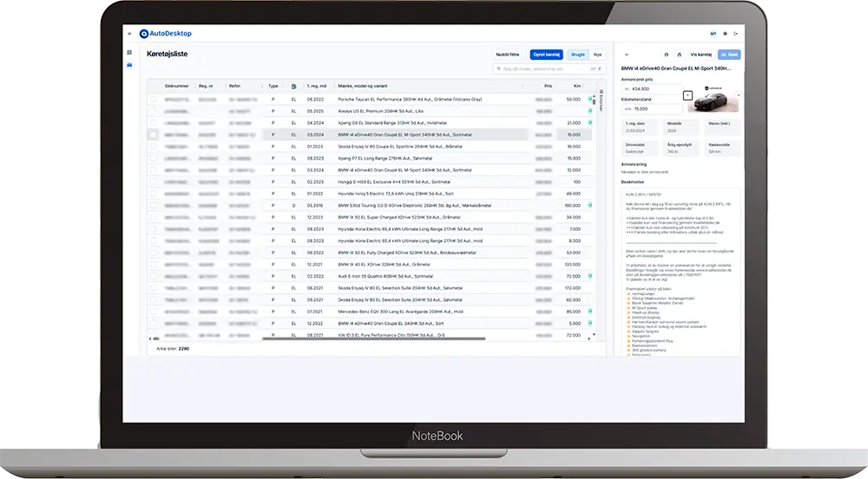Sort by 1. reg. md column header
Viewport: 868px width, 479px height.
click(317, 86)
